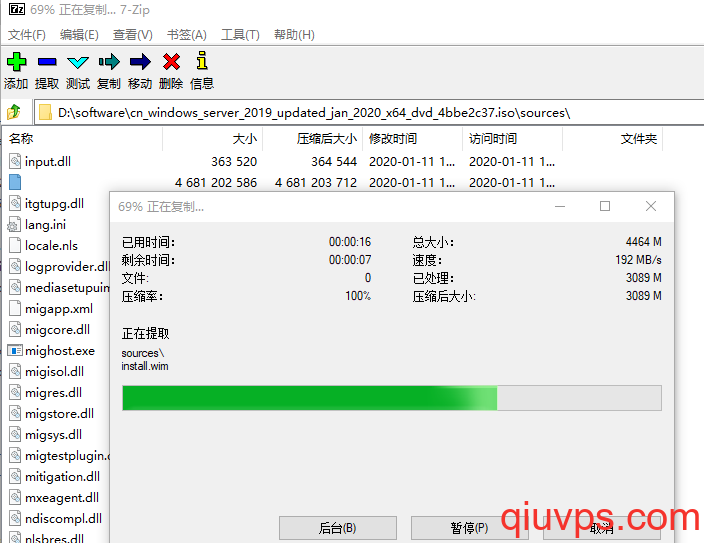Click the Test (测试) checkmark icon
Screen dimensions: 704x543
pyautogui.click(x=78, y=62)
